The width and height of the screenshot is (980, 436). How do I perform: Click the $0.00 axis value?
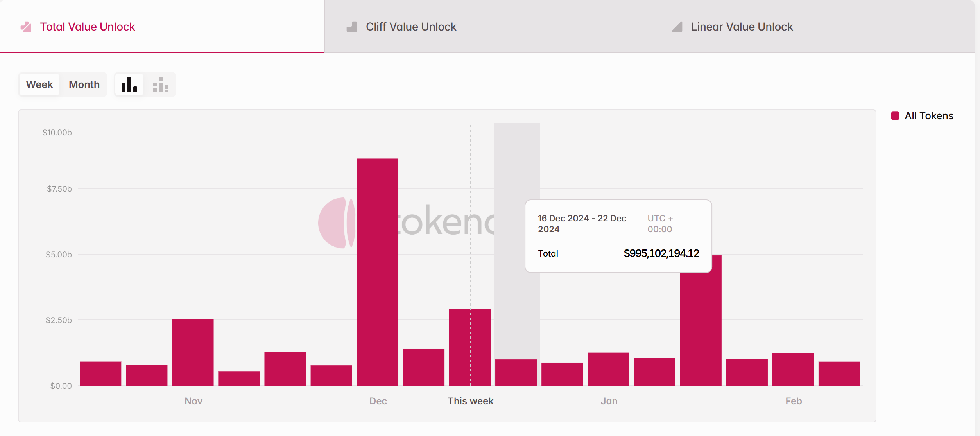click(x=61, y=386)
